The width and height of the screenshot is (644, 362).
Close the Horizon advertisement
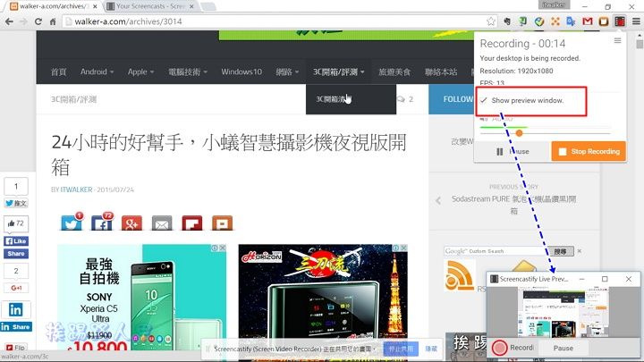pyautogui.click(x=403, y=248)
